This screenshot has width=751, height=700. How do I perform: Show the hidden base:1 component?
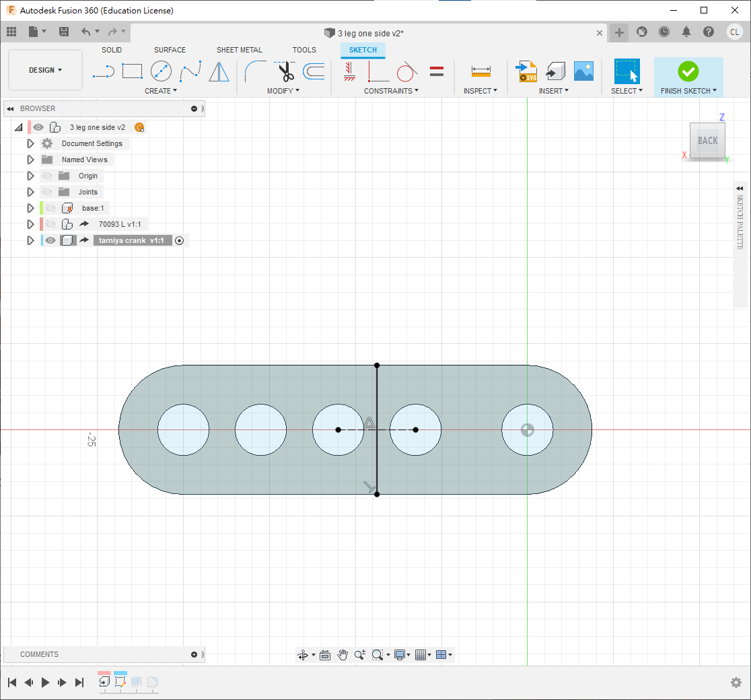[50, 208]
